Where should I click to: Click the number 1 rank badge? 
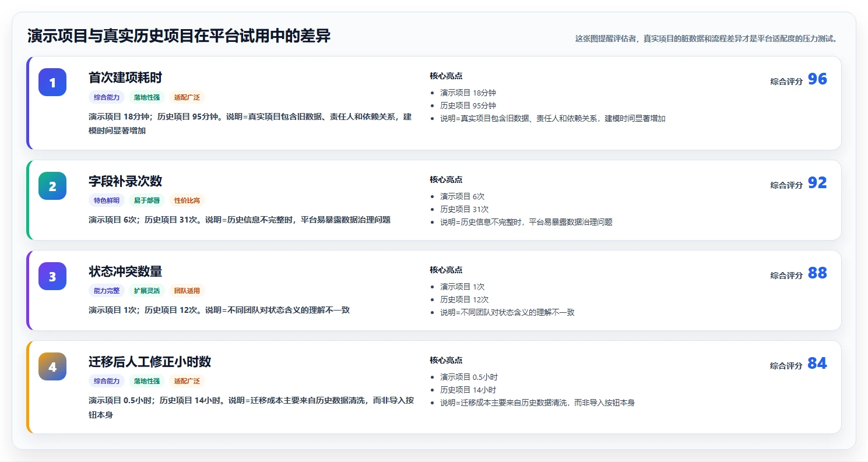52,82
